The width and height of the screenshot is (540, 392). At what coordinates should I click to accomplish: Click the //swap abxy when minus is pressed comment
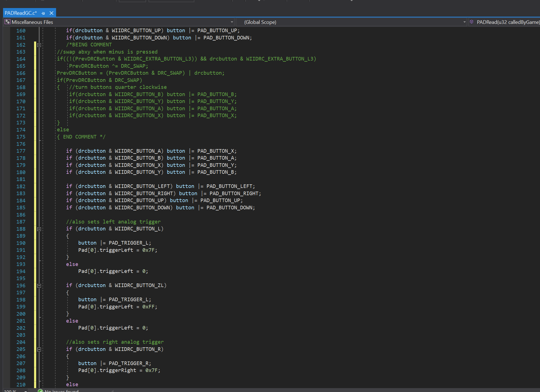pyautogui.click(x=107, y=52)
